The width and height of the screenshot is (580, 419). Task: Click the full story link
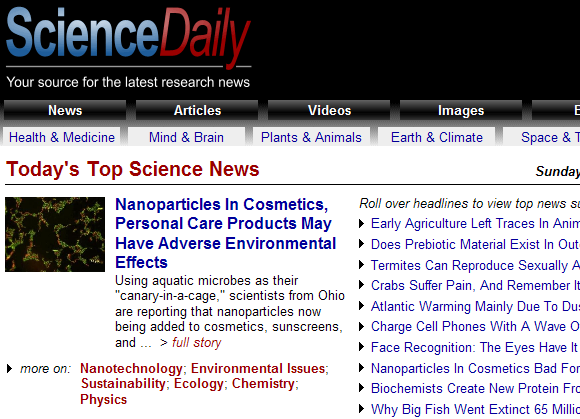196,342
